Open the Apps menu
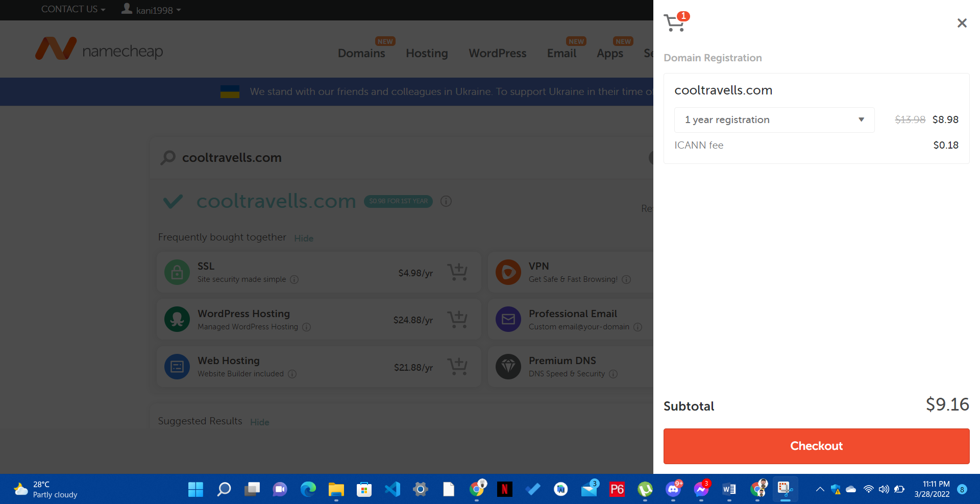The height and width of the screenshot is (504, 980). (x=610, y=53)
